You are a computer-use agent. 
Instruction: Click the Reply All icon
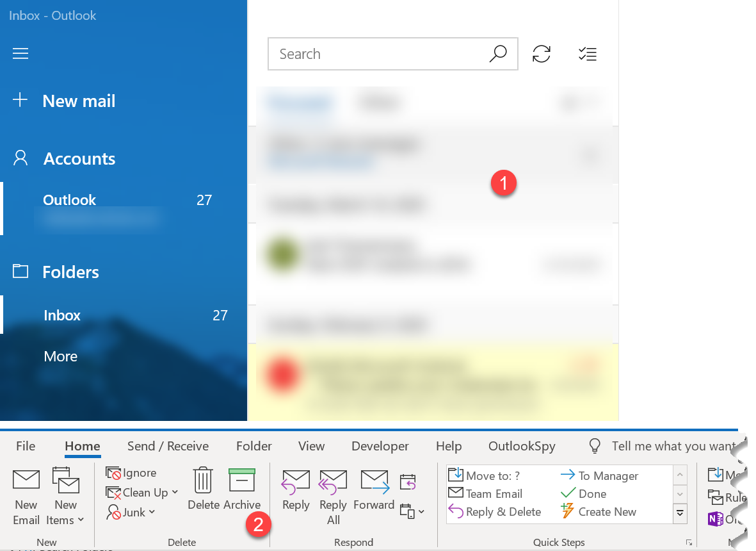[x=333, y=482]
